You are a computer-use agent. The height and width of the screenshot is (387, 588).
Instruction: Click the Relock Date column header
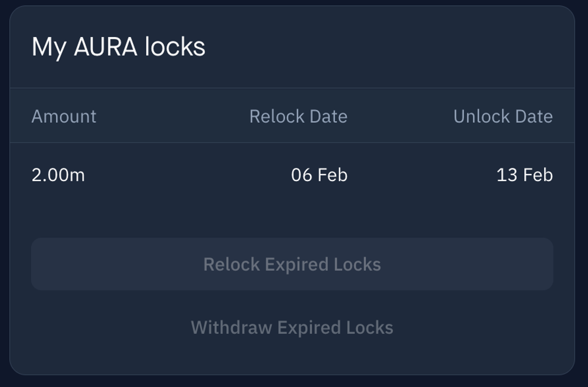tap(298, 116)
